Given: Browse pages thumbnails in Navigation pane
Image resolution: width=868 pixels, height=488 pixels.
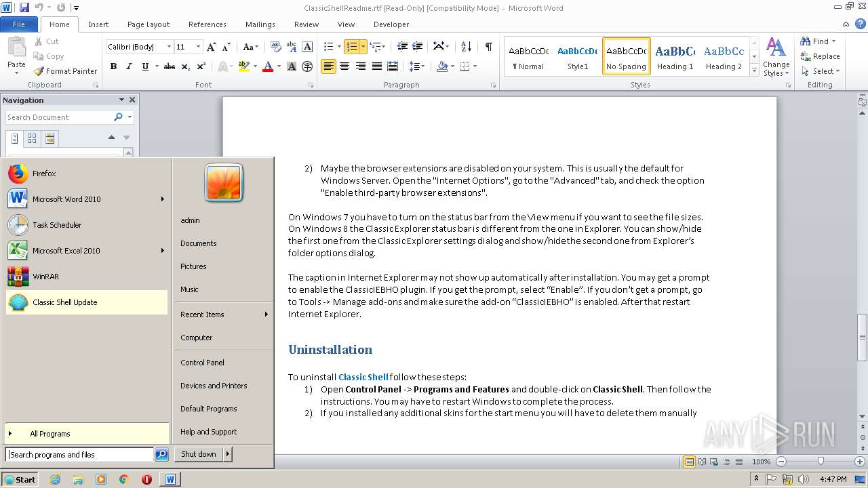Looking at the screenshot, I should pyautogui.click(x=32, y=138).
